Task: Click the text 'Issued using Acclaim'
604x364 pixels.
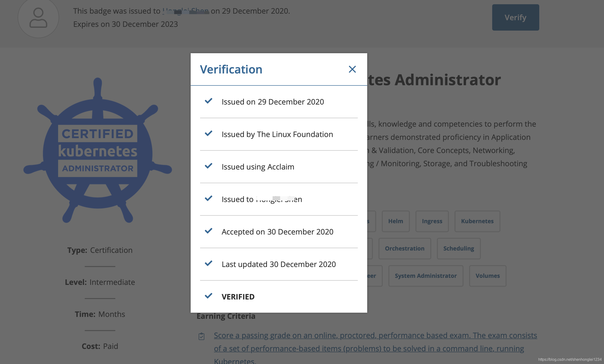Action: pyautogui.click(x=258, y=167)
